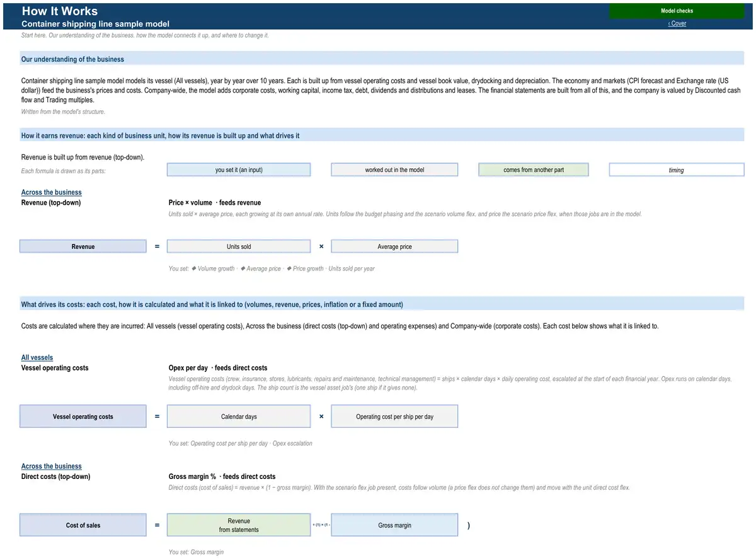Select the 'You set: Volume growth' note line
This screenshot has width=756, height=559.
click(x=272, y=268)
